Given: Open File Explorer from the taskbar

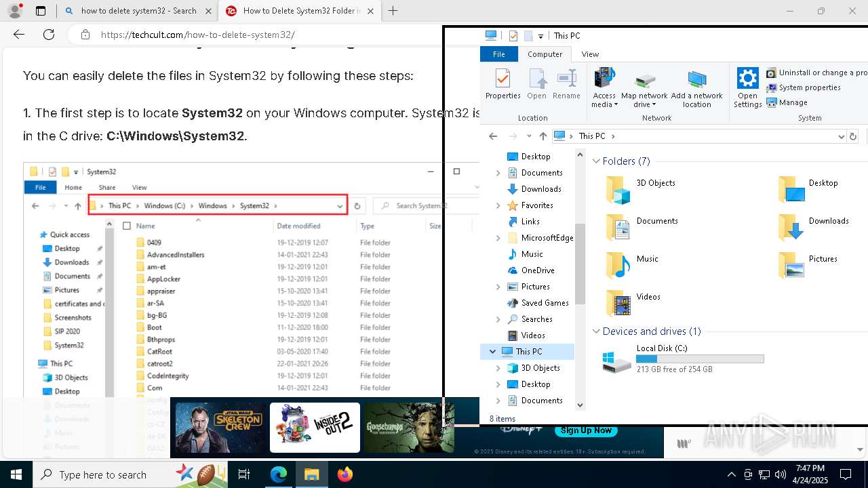Looking at the screenshot, I should pos(311,474).
